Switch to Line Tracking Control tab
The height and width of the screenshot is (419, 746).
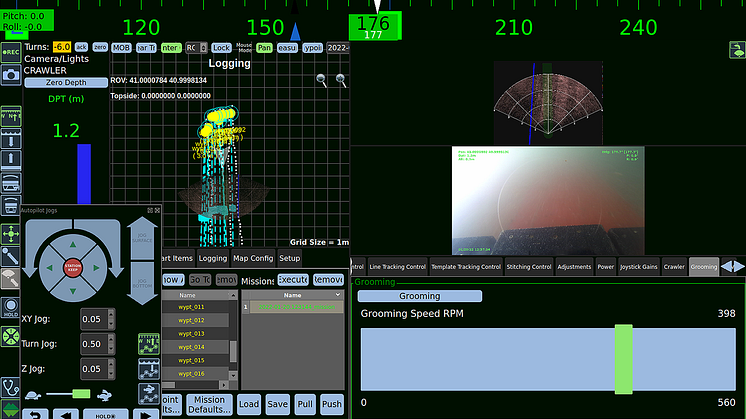click(x=397, y=267)
